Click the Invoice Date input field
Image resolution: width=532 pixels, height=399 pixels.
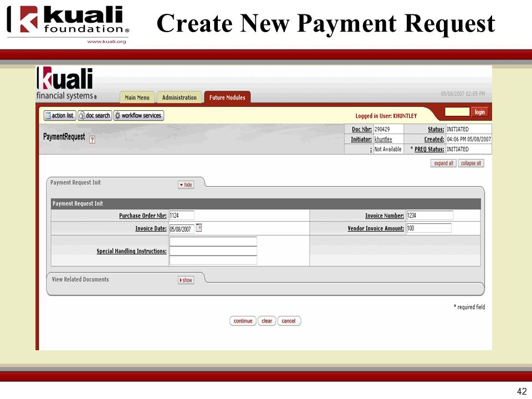click(182, 229)
